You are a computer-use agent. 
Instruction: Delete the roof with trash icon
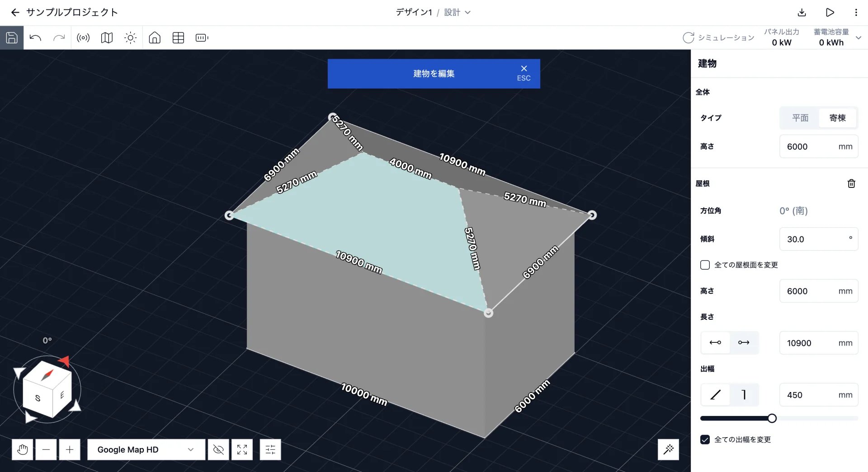pos(851,183)
